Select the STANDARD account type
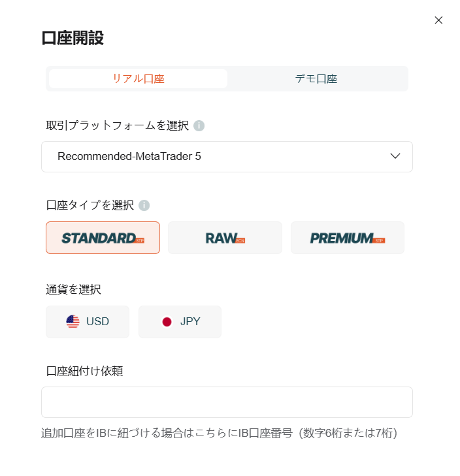 (x=103, y=238)
